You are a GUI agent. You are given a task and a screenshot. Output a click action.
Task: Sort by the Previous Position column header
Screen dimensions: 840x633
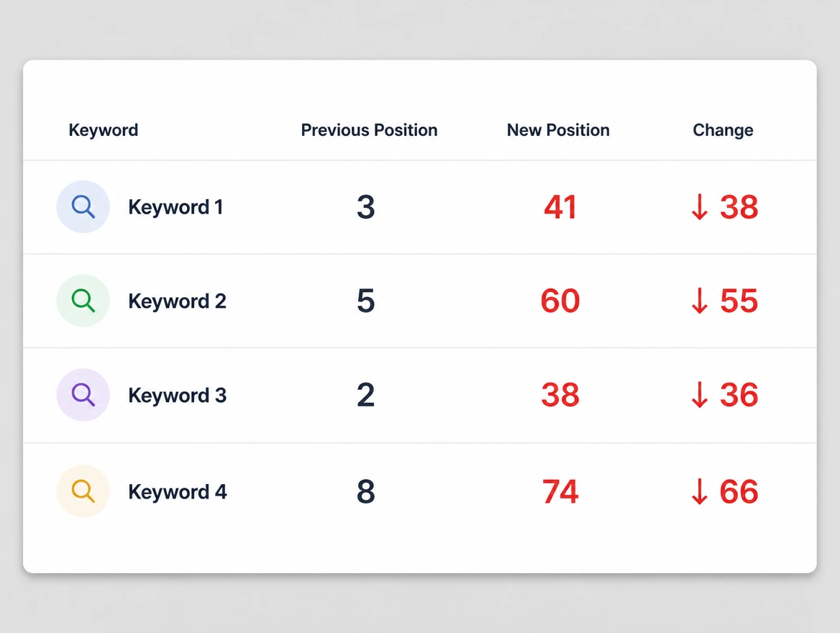369,130
